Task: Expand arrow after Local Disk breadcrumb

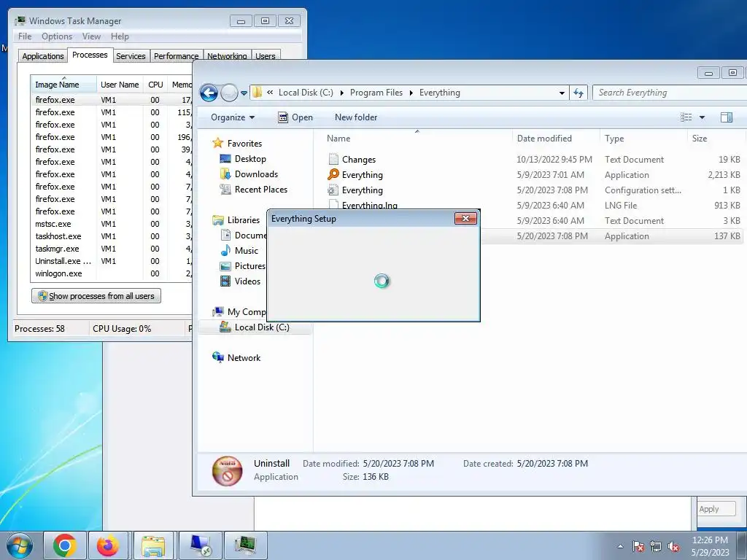Action: click(x=342, y=93)
